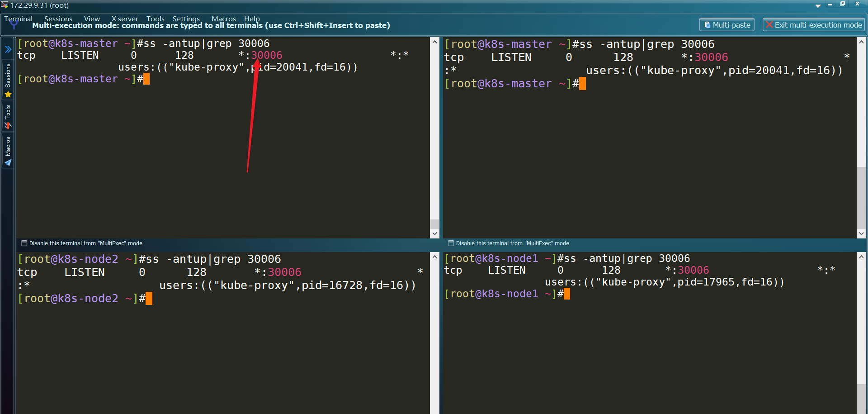Click red port 30006 in k8s-node2 terminal
This screenshot has width=868, height=414.
point(285,272)
